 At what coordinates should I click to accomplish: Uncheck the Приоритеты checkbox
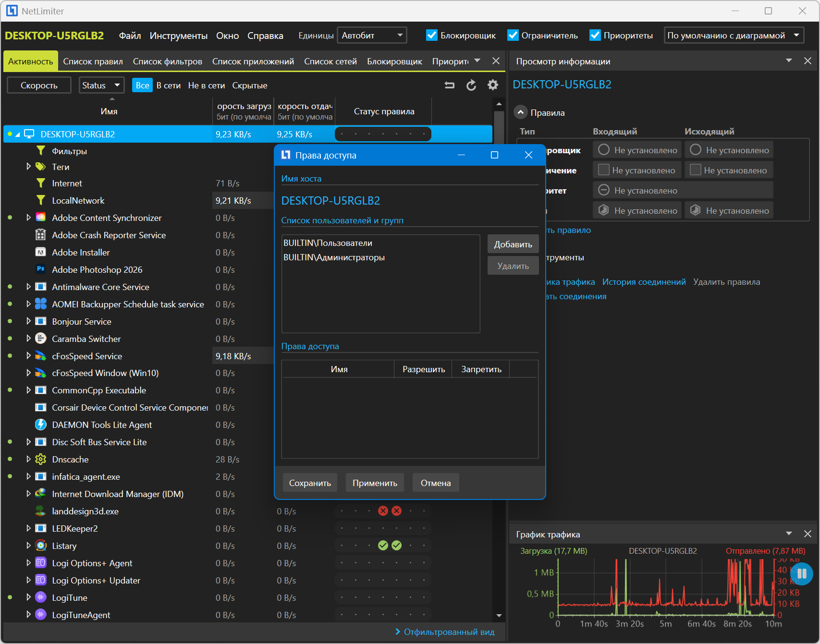click(x=595, y=36)
